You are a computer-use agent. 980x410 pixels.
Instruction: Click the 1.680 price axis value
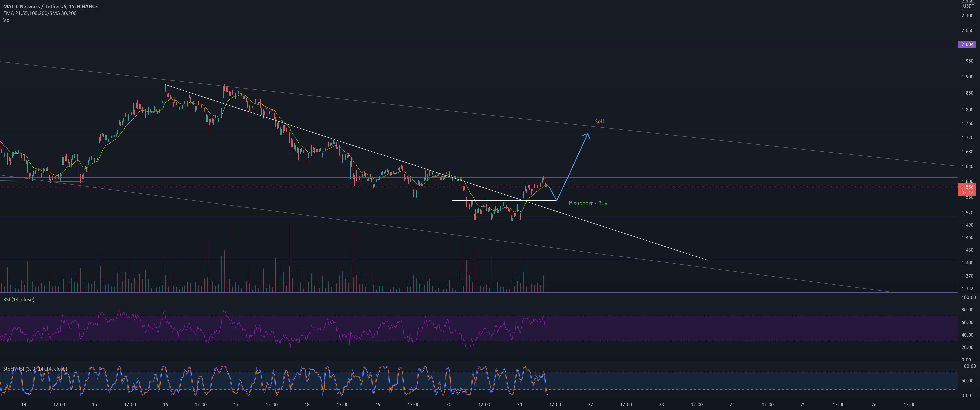click(967, 152)
